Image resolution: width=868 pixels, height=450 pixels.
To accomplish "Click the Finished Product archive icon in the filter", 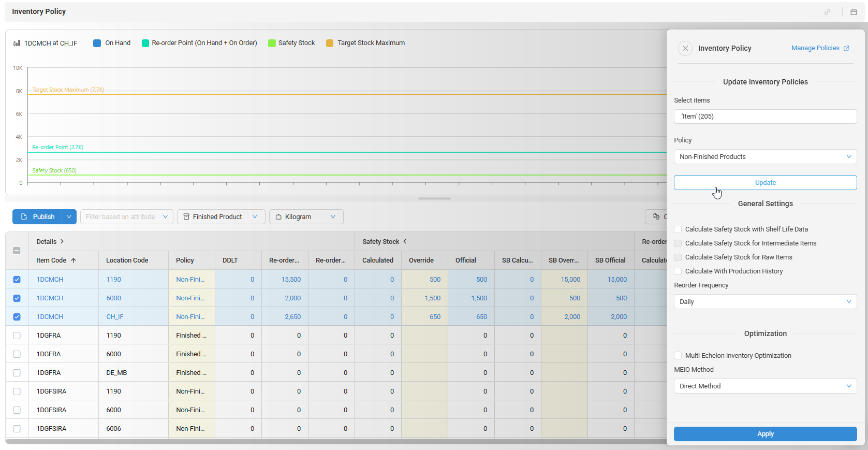I will 186,216.
